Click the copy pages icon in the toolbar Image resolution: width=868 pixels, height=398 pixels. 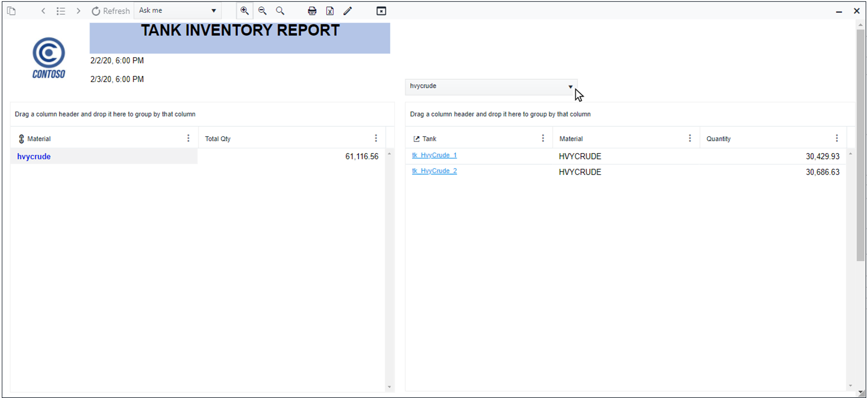[11, 11]
